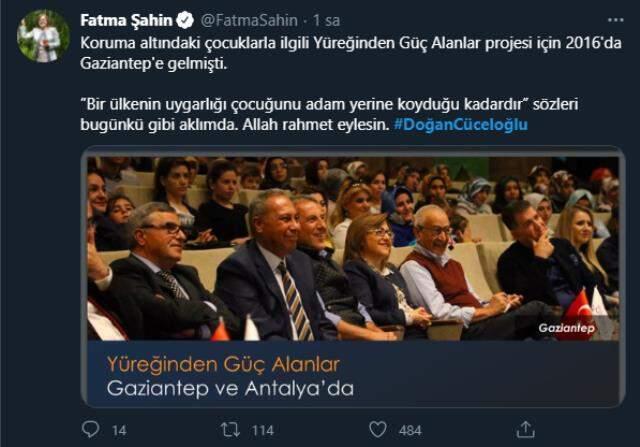The image size is (640, 447).
Task: Open the Fatma Şahin display name link
Action: (127, 20)
